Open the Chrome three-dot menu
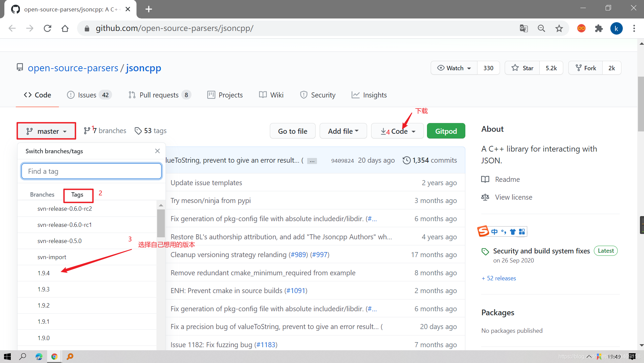This screenshot has width=644, height=363. (634, 28)
